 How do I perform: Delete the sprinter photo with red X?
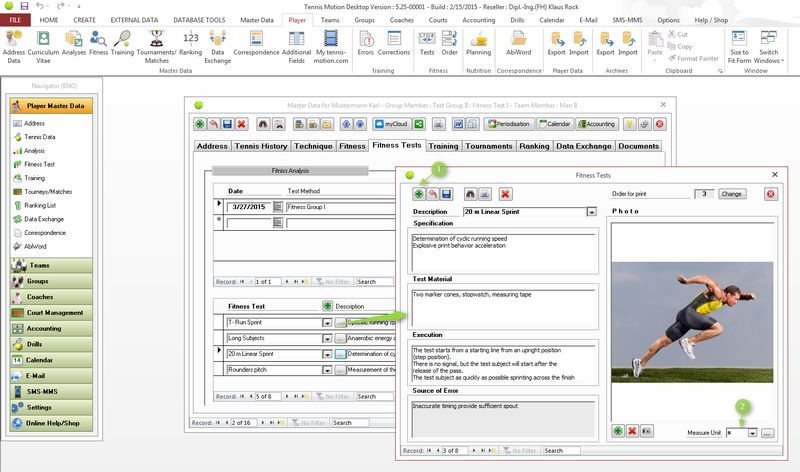[x=632, y=431]
